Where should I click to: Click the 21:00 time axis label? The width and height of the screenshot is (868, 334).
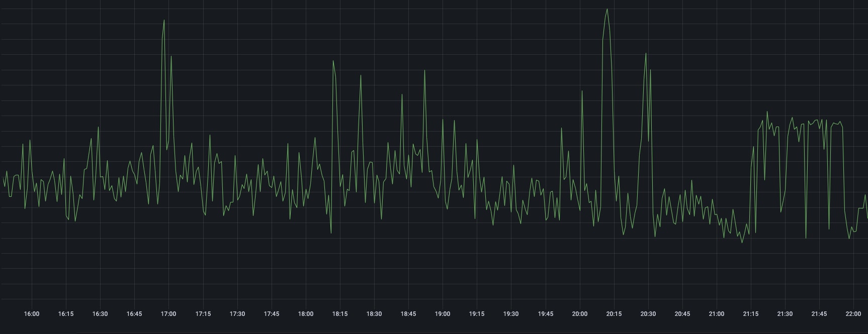(717, 314)
